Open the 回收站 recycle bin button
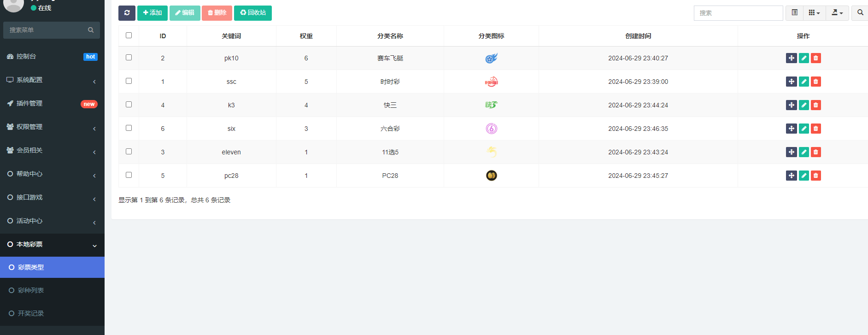 (x=252, y=13)
